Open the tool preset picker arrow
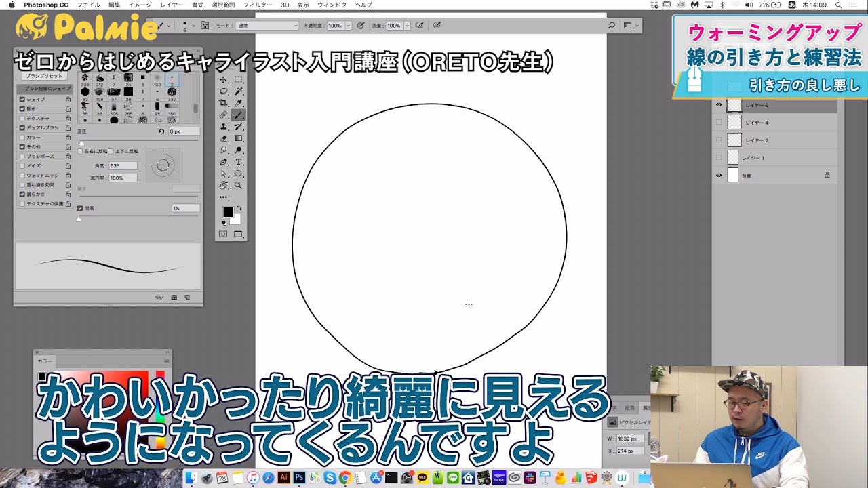The height and width of the screenshot is (488, 868). [x=168, y=26]
